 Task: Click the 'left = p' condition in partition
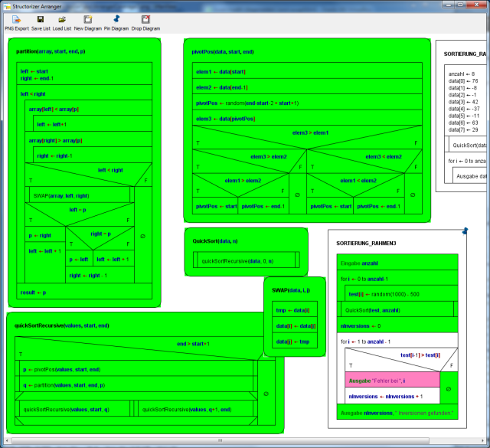click(x=77, y=210)
